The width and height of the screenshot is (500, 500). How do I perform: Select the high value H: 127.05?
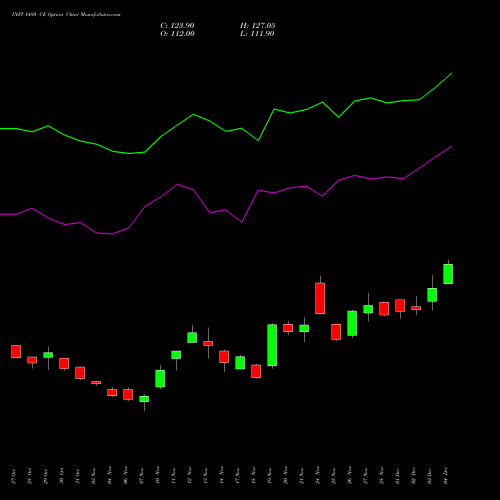coord(258,26)
